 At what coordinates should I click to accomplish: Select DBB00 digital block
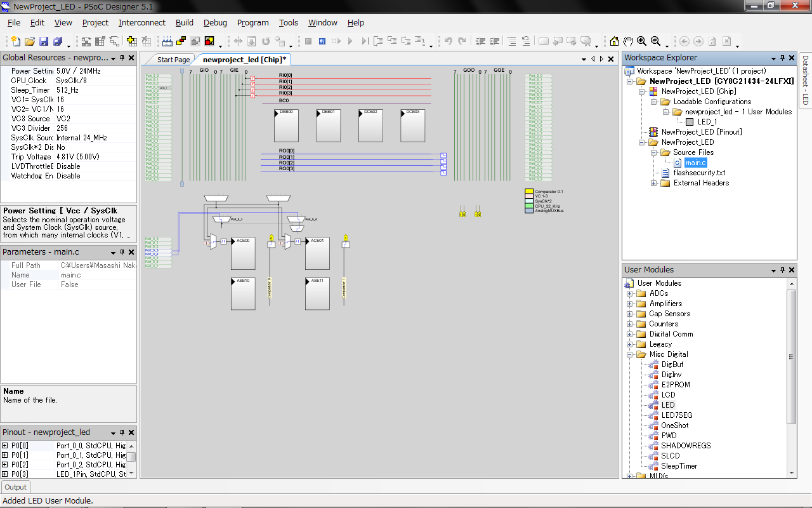click(x=286, y=125)
